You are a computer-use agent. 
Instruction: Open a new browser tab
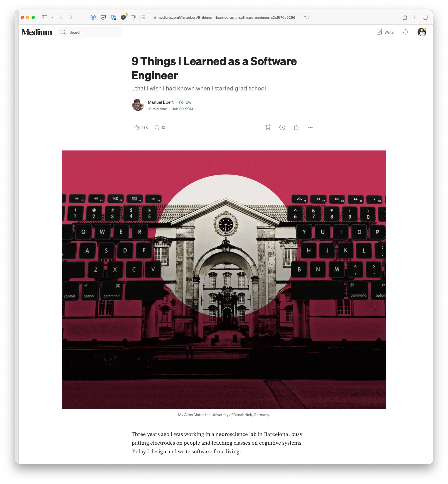pyautogui.click(x=415, y=17)
